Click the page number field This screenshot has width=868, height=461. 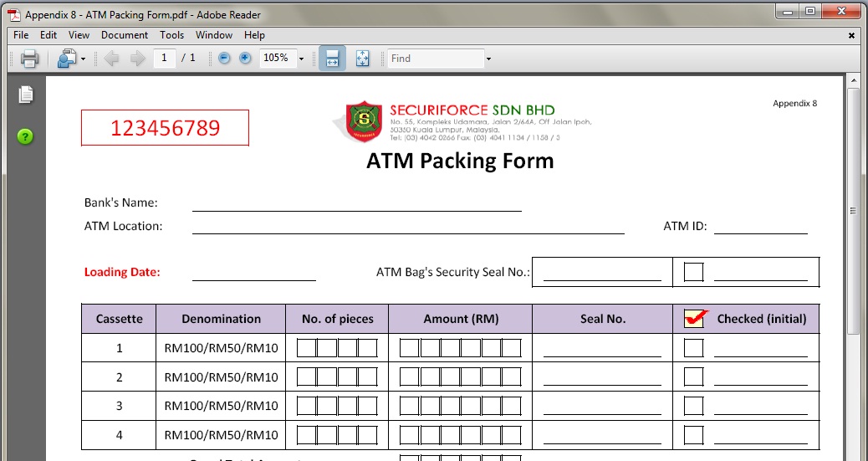tap(165, 58)
